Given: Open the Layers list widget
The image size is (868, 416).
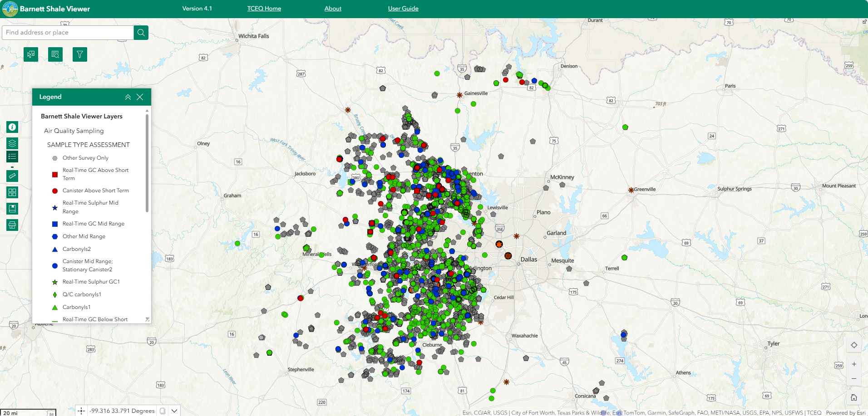Looking at the screenshot, I should coord(12,143).
